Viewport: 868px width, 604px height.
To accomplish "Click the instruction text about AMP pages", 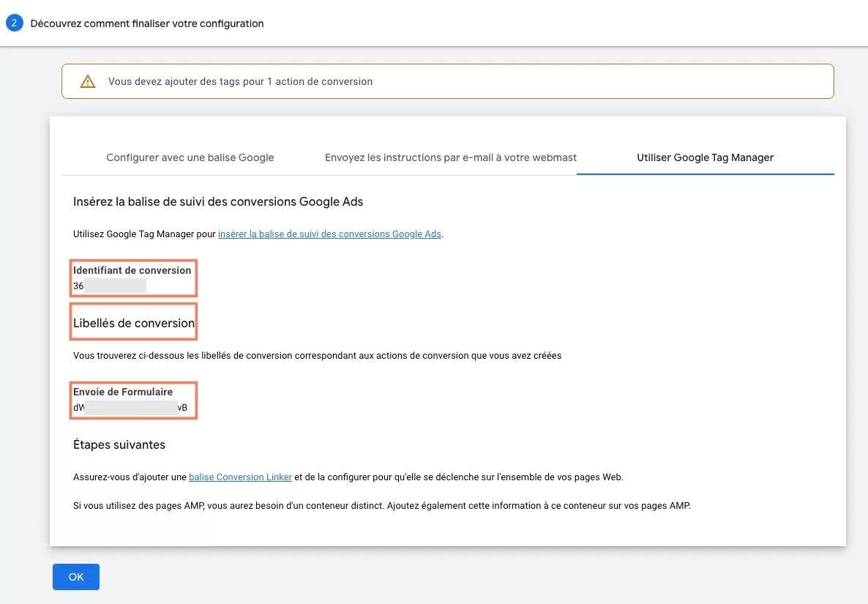I will (x=381, y=505).
